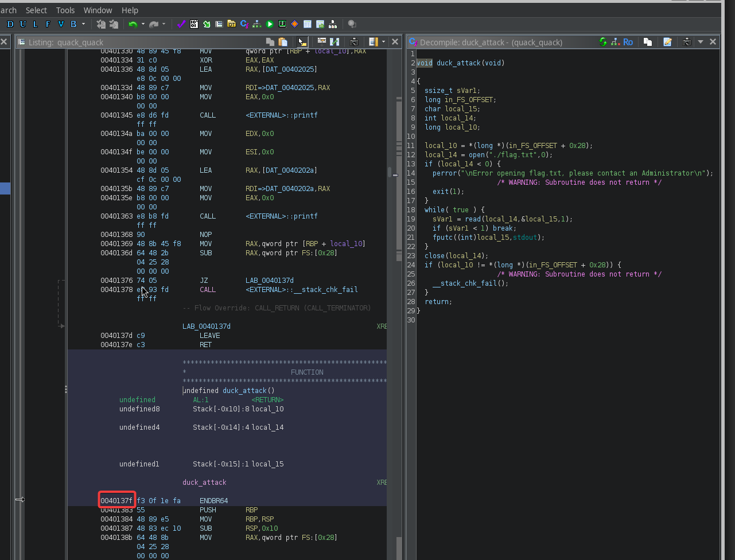
Task: Click the orange diamond toolbar icon
Action: (295, 24)
